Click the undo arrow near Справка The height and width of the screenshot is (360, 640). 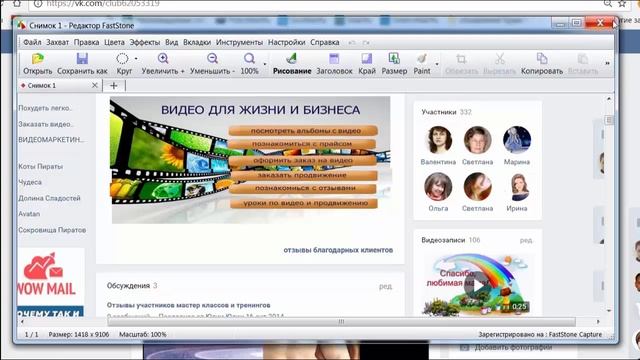(351, 42)
